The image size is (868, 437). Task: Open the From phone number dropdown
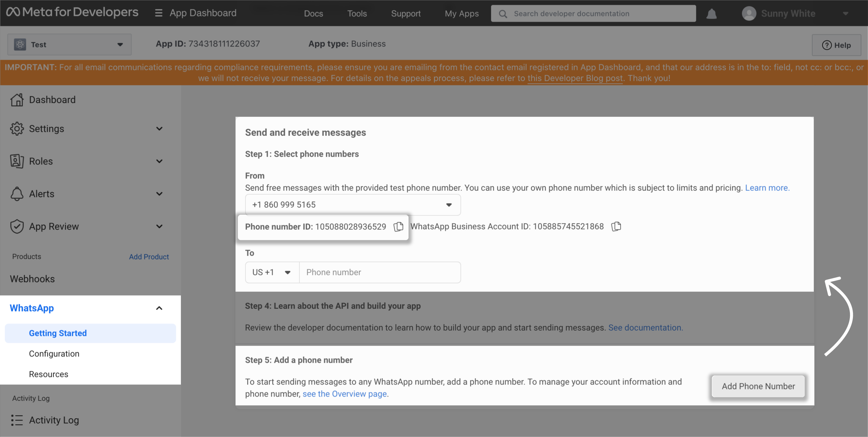coord(352,205)
